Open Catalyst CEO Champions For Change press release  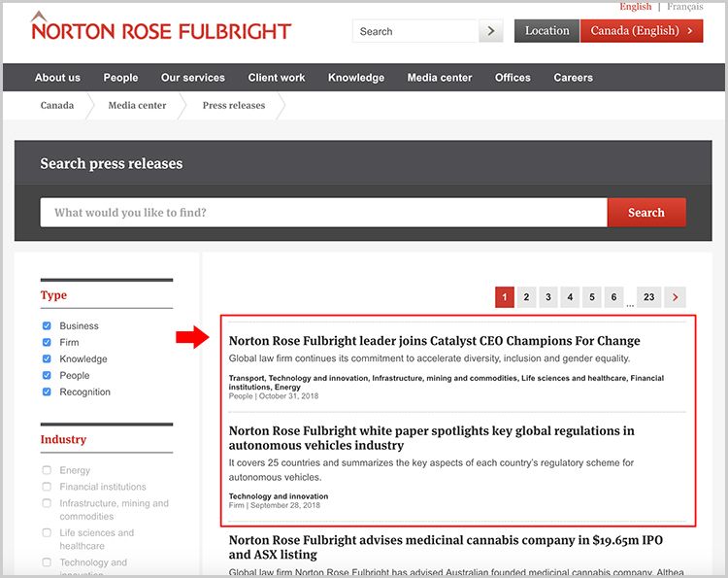pos(434,341)
